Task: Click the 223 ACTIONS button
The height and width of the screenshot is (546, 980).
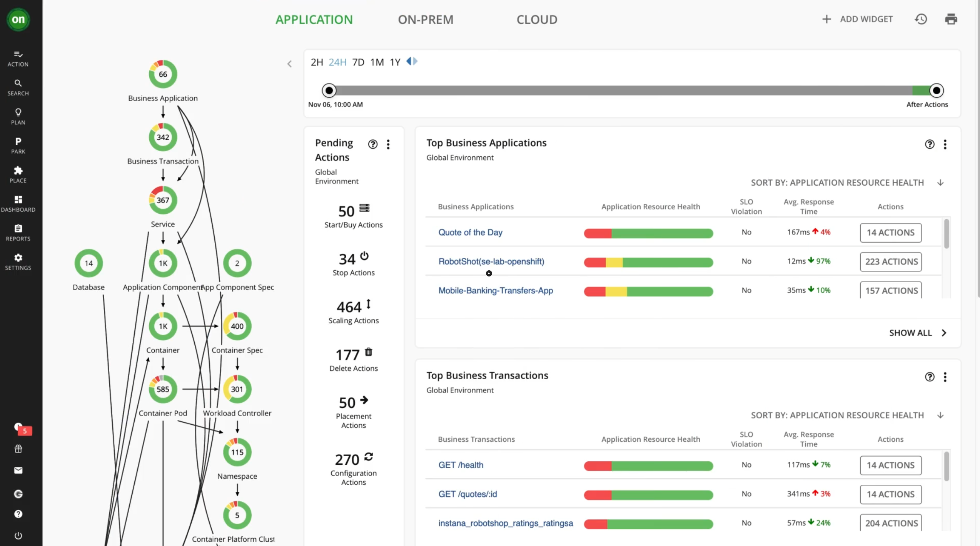Action: (891, 261)
